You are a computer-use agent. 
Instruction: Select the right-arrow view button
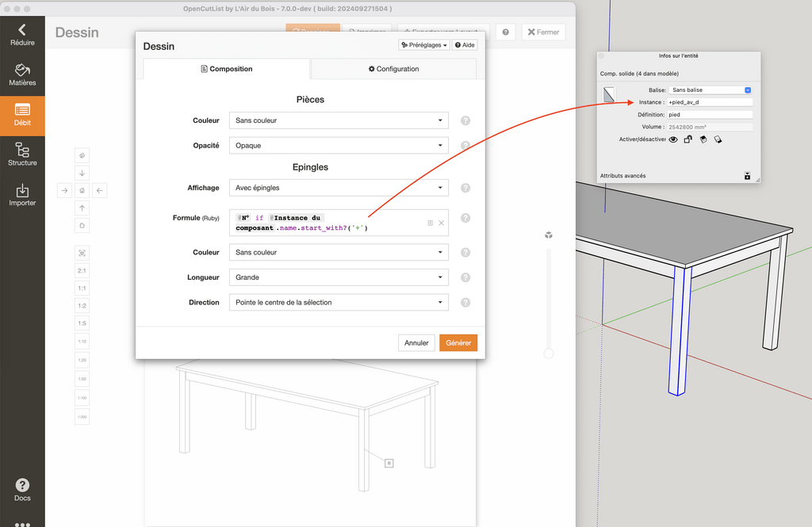click(64, 190)
